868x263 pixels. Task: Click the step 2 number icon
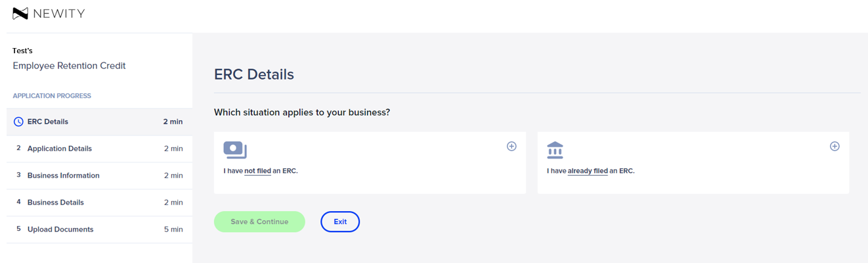pos(18,149)
